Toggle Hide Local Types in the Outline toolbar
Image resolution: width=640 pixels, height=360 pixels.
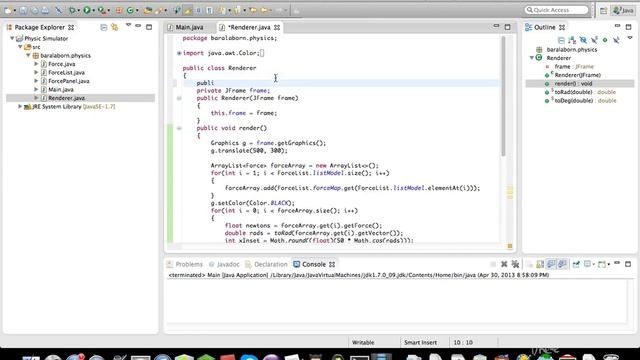[616, 40]
